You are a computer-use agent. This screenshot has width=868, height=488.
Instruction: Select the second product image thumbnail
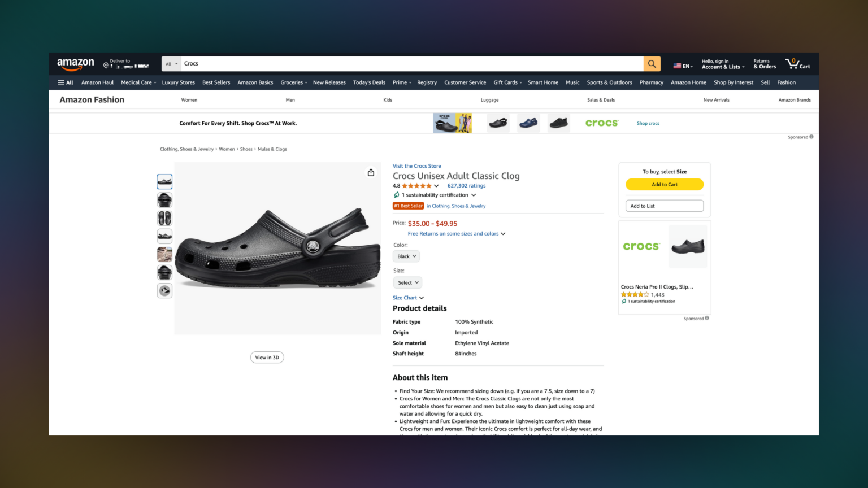[x=164, y=199]
